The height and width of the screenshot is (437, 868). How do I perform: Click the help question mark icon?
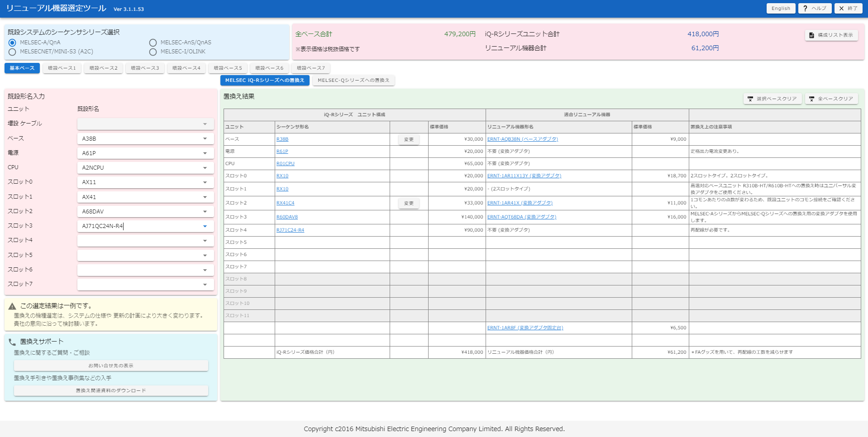[805, 9]
